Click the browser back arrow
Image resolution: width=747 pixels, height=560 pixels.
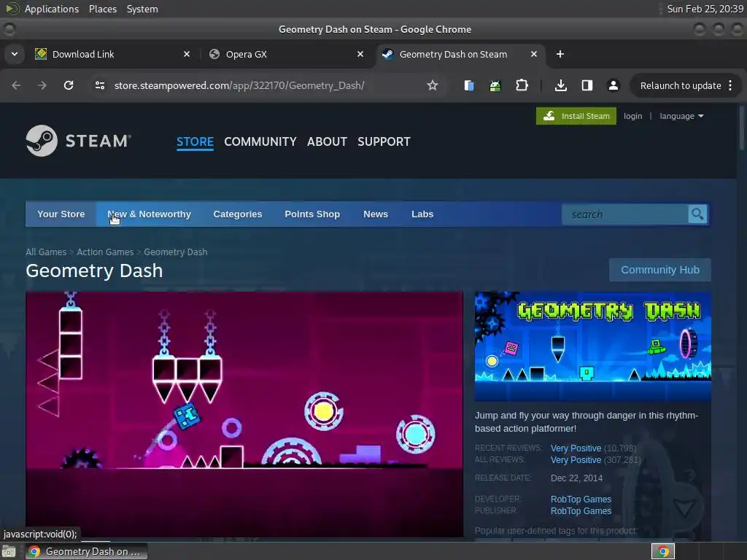16,85
